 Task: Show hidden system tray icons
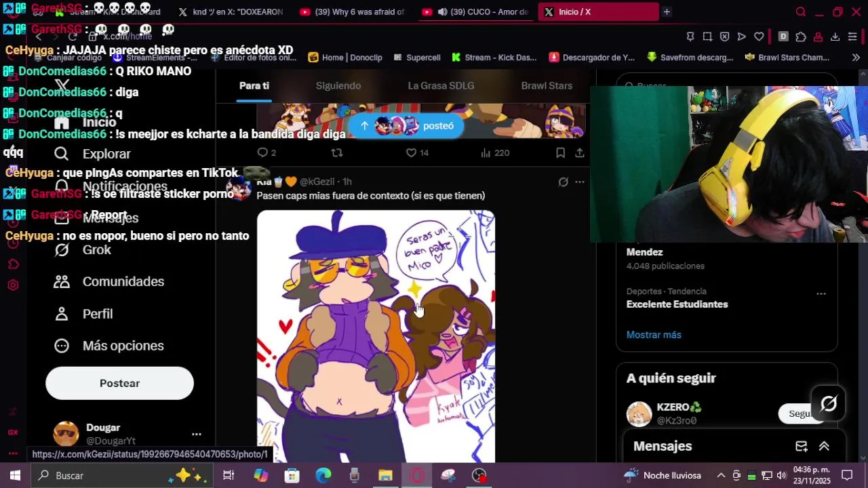point(720,475)
